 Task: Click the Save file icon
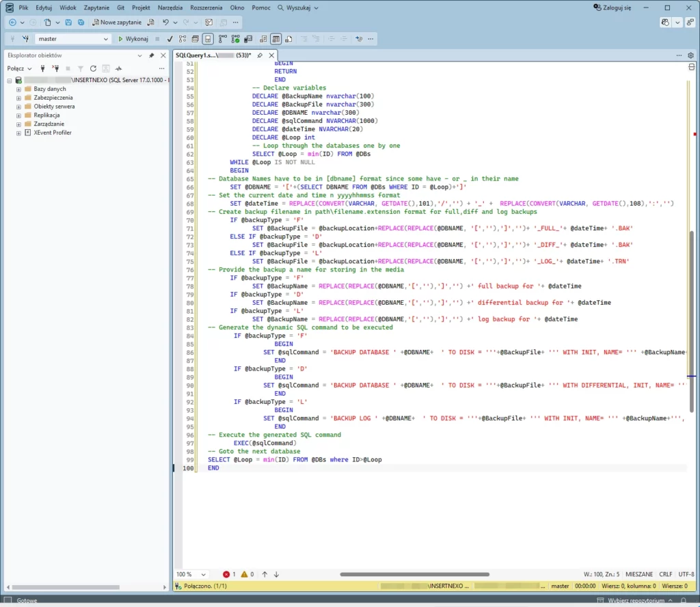tap(68, 23)
